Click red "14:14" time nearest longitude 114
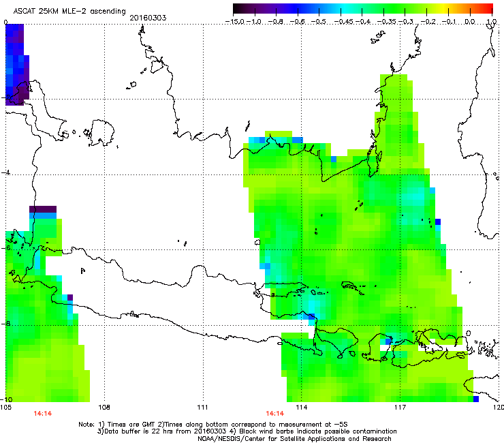 [275, 414]
